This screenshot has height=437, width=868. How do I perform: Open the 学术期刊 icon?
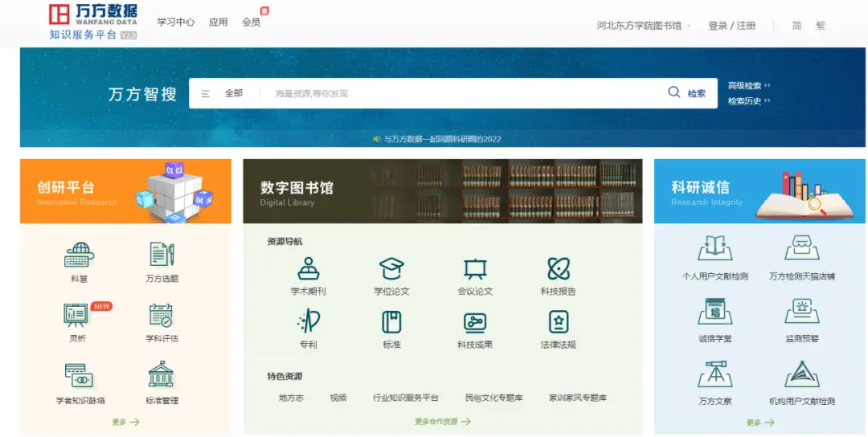pyautogui.click(x=309, y=268)
